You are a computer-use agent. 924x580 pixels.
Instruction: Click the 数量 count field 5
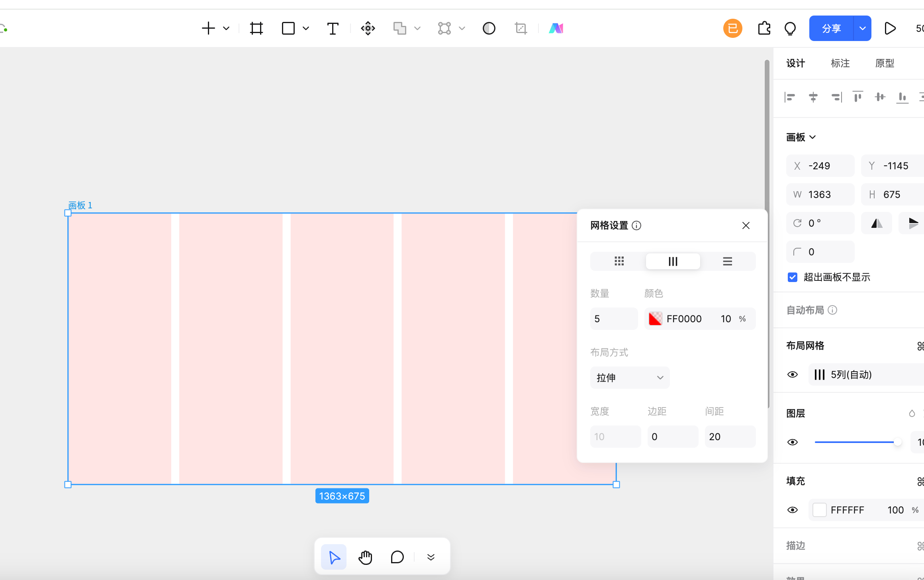coord(614,319)
